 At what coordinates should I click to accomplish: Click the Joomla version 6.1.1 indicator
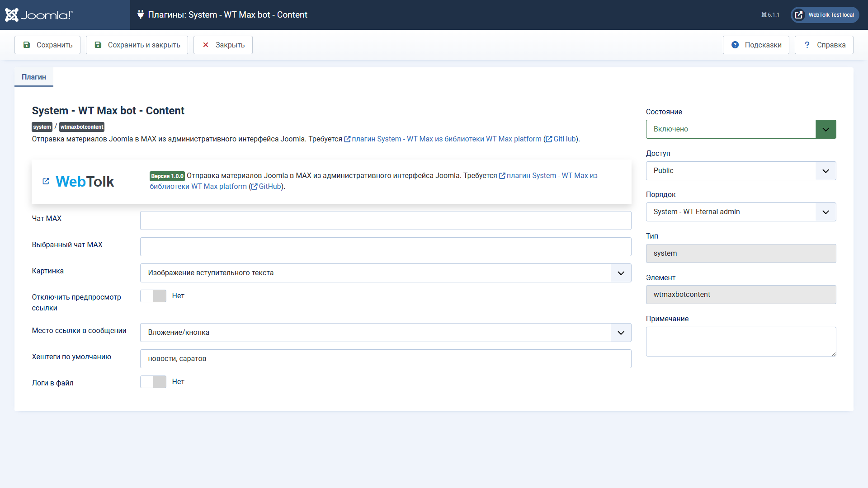click(x=770, y=15)
